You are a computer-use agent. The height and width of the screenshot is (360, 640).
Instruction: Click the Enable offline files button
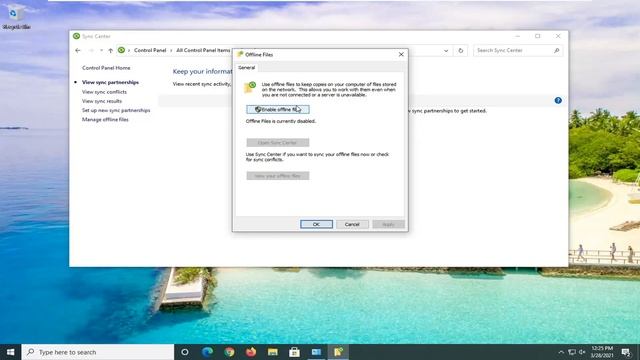pos(278,109)
